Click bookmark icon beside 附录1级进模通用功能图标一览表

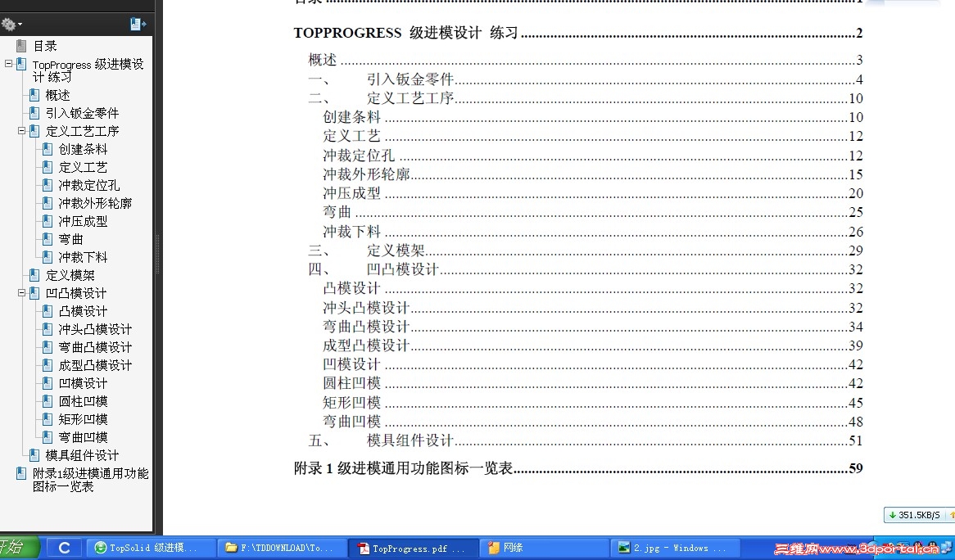point(21,473)
